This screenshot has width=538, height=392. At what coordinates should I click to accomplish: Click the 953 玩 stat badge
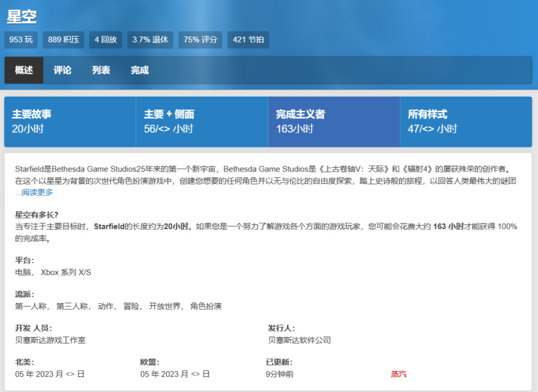coord(21,40)
